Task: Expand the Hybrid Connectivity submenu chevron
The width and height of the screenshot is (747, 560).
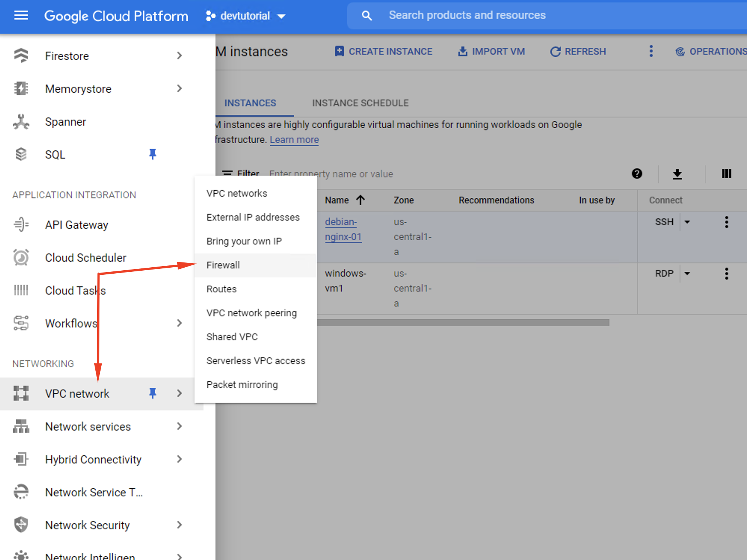Action: pos(179,459)
